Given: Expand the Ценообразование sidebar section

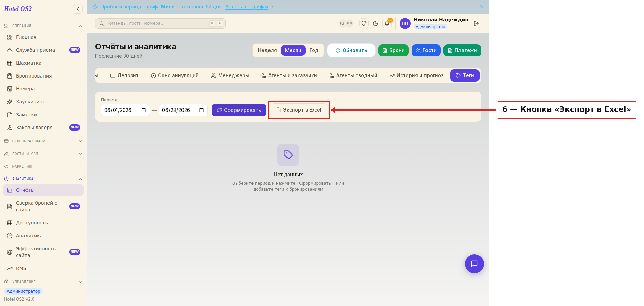Looking at the screenshot, I should (x=43, y=141).
